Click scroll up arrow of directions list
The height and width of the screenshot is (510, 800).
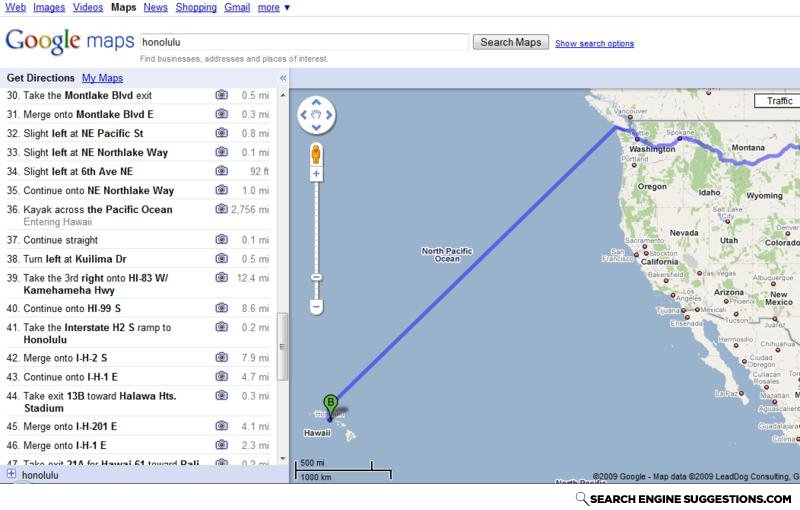[283, 95]
